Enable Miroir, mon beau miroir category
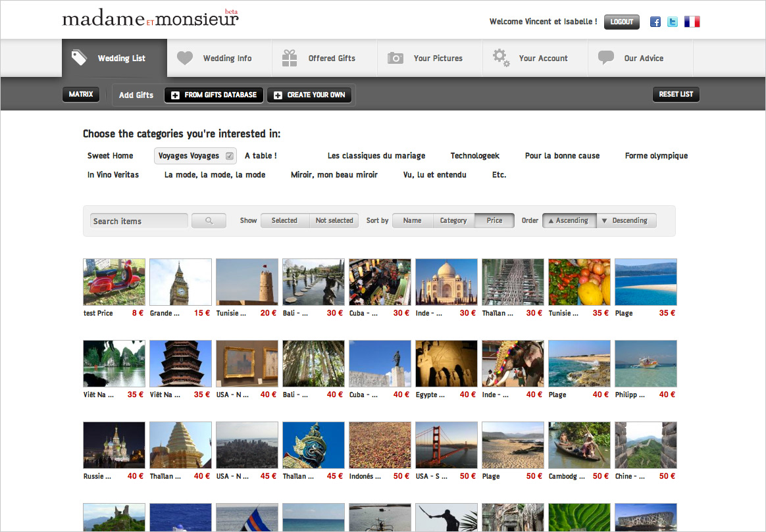This screenshot has height=532, width=766. [x=334, y=175]
